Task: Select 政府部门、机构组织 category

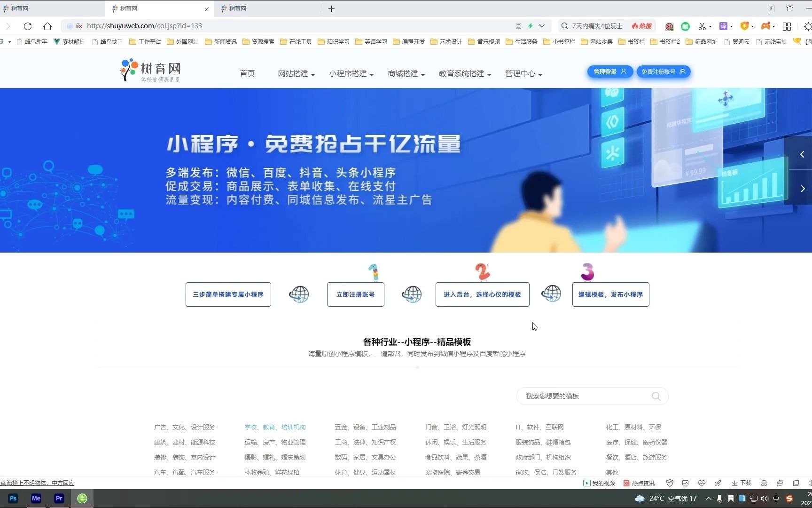Action: click(543, 457)
